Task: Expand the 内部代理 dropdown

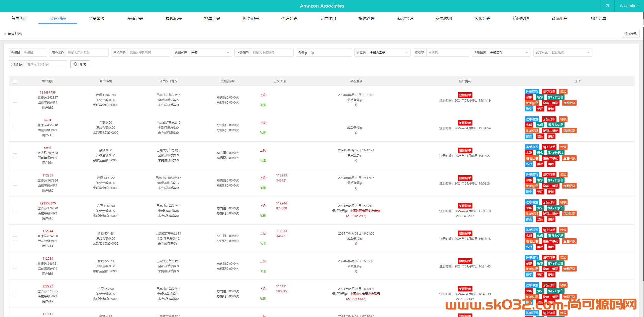Action: [x=210, y=53]
